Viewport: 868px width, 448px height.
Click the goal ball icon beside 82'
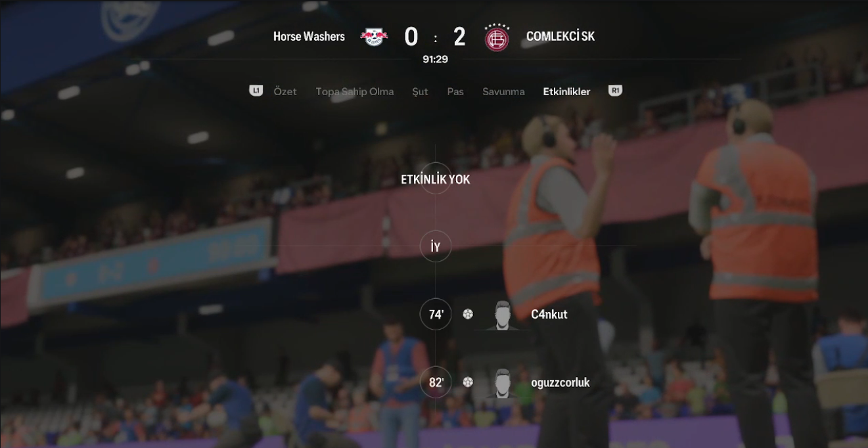[468, 382]
